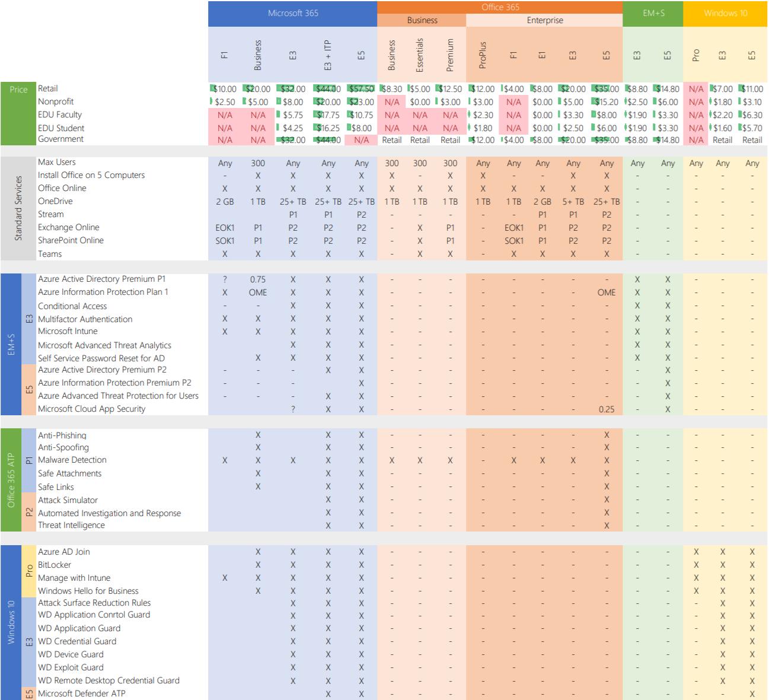Select the $11.00 retail price cell
The width and height of the screenshot is (769, 700).
[x=752, y=89]
